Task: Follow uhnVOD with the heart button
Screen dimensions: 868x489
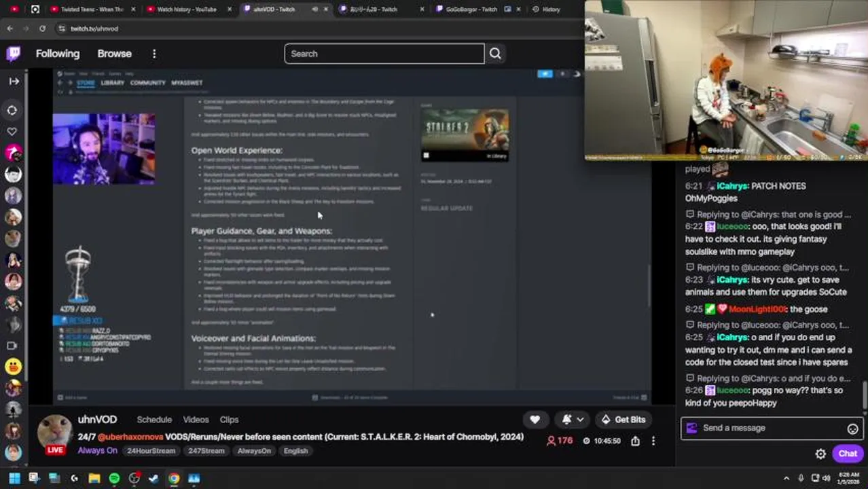Action: tap(535, 420)
